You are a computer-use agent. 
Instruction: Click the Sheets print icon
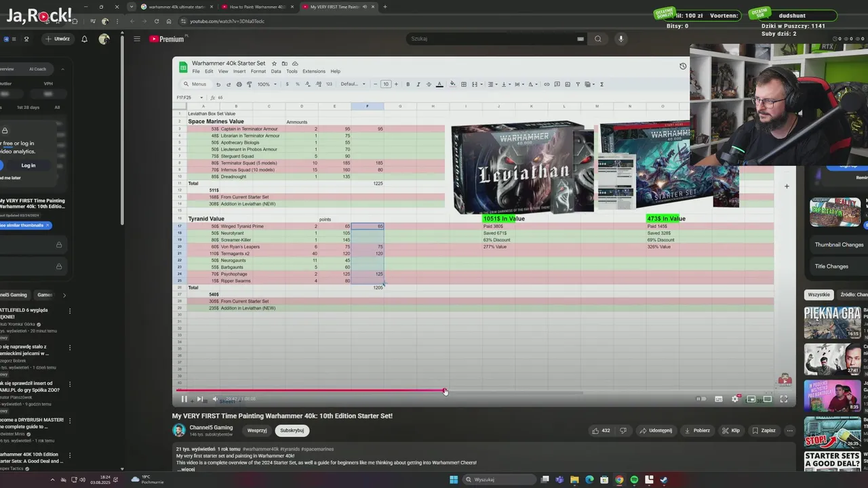pyautogui.click(x=239, y=84)
